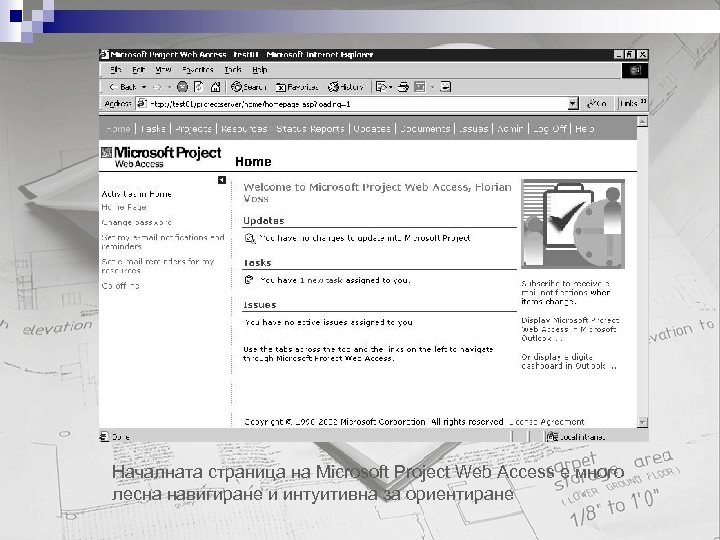Click the scrollbar down arrow
720x540 pixels.
(642, 422)
